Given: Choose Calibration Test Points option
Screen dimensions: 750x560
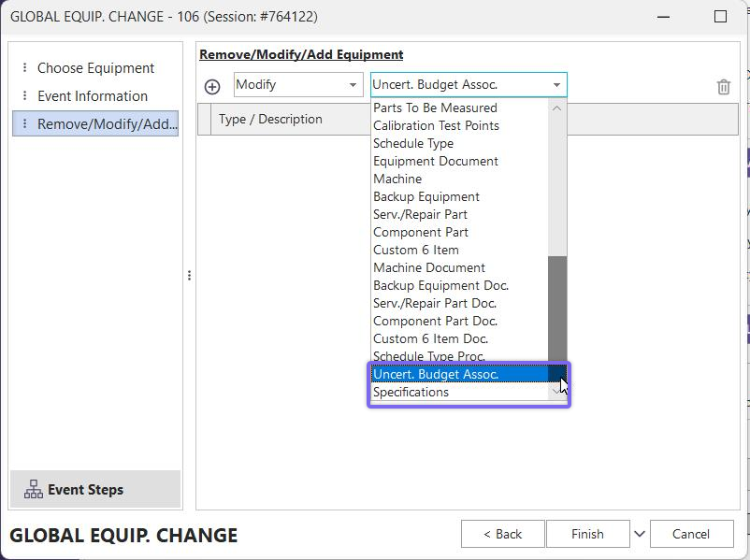Looking at the screenshot, I should [x=436, y=126].
